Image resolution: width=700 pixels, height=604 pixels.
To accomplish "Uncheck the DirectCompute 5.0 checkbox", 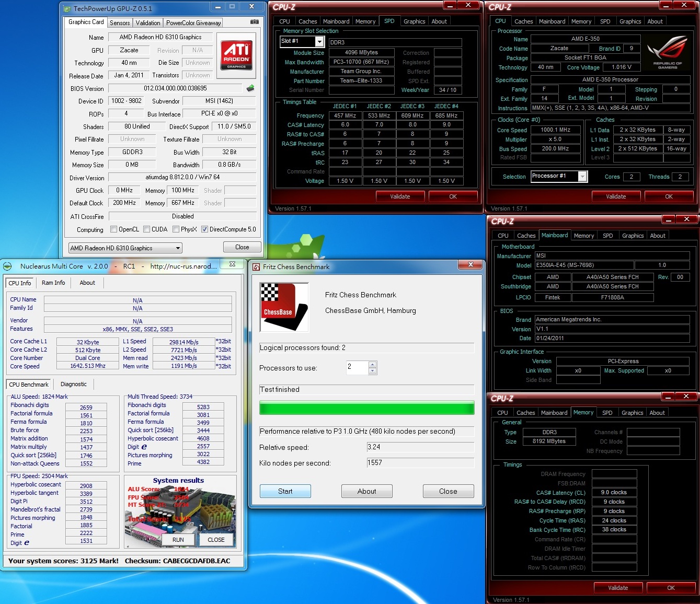I will click(x=204, y=229).
